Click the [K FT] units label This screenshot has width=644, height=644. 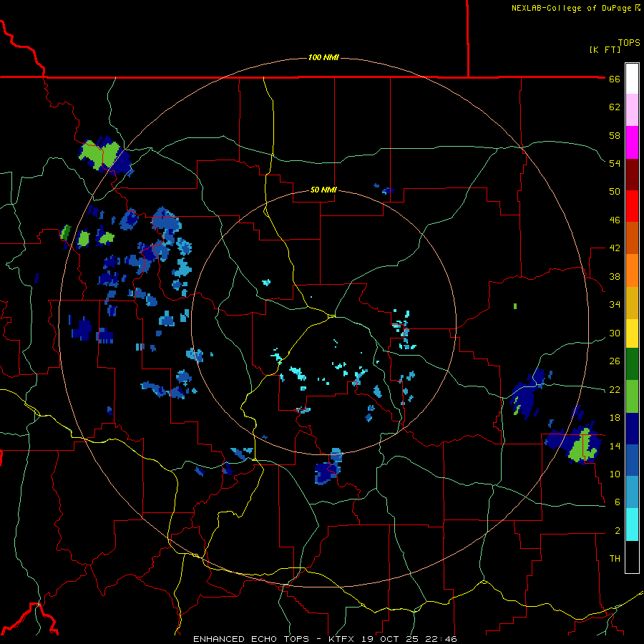[x=605, y=49]
